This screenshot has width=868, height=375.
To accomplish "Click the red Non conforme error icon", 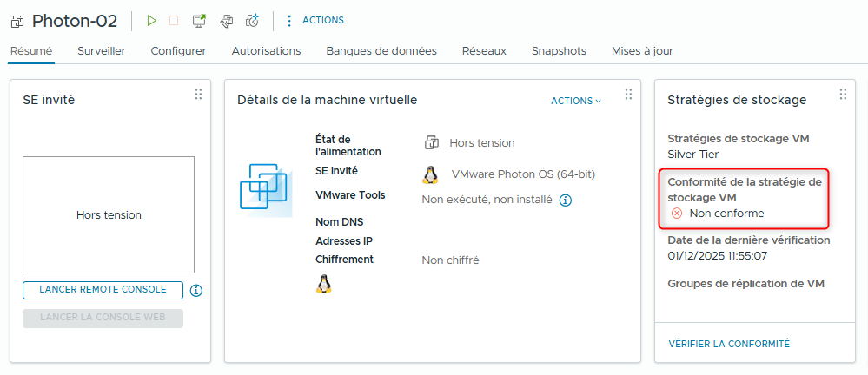I will [677, 214].
